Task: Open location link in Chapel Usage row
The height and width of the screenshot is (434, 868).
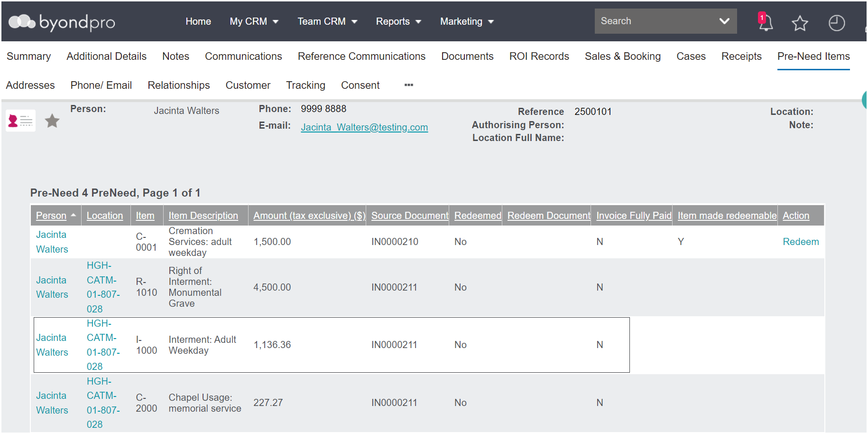Action: 103,403
